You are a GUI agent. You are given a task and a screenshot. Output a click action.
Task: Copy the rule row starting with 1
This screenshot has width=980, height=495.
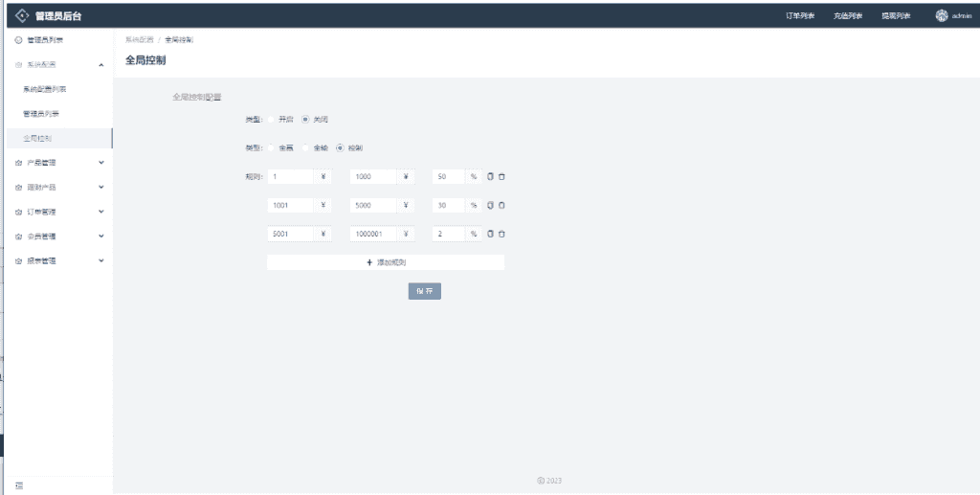coord(490,176)
